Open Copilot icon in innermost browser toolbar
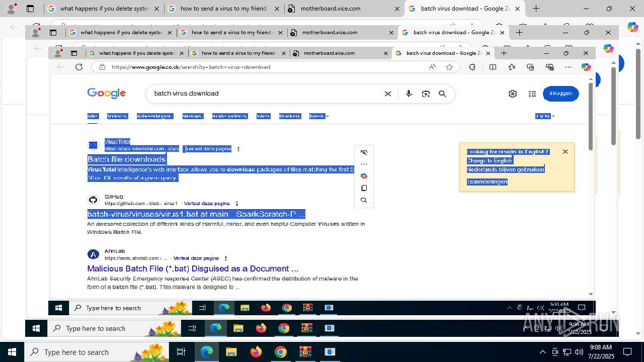Image resolution: width=644 pixels, height=362 pixels. click(x=586, y=67)
